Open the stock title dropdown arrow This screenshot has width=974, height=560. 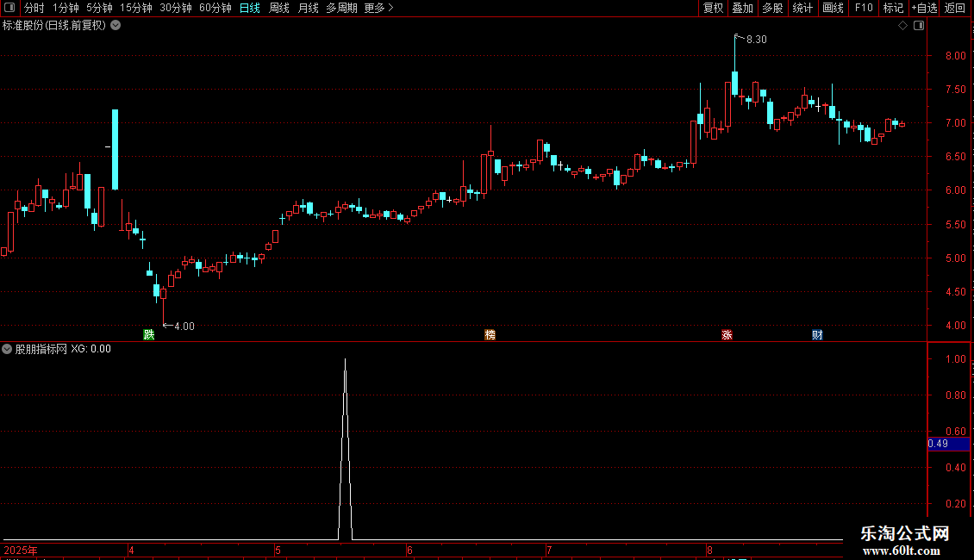116,26
